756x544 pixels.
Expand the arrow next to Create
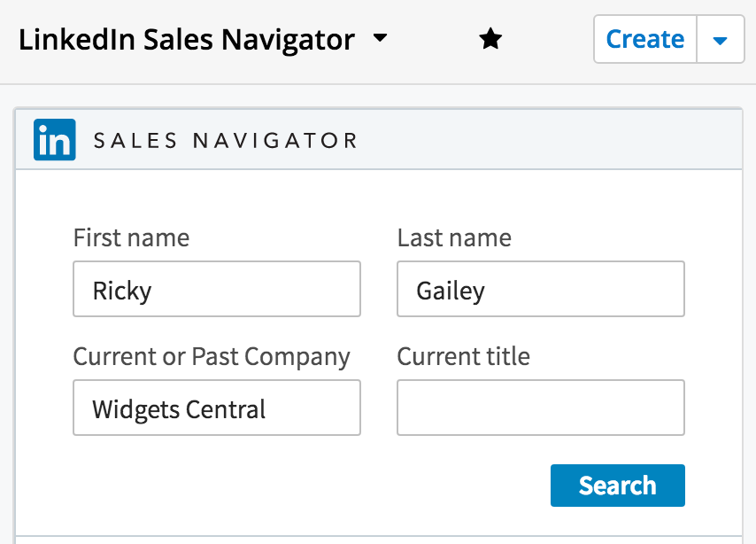point(721,40)
